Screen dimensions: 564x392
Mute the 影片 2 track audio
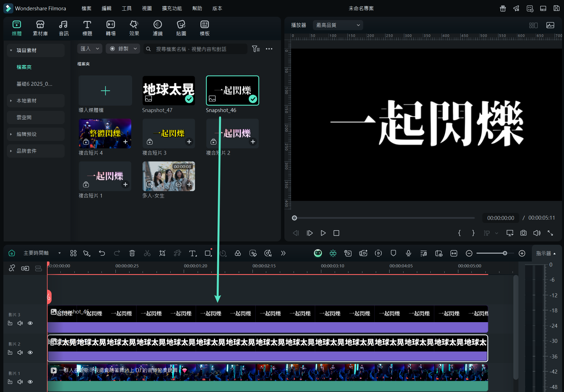point(20,353)
